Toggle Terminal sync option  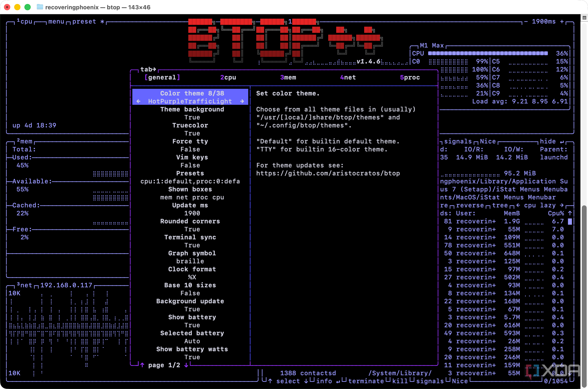point(190,241)
